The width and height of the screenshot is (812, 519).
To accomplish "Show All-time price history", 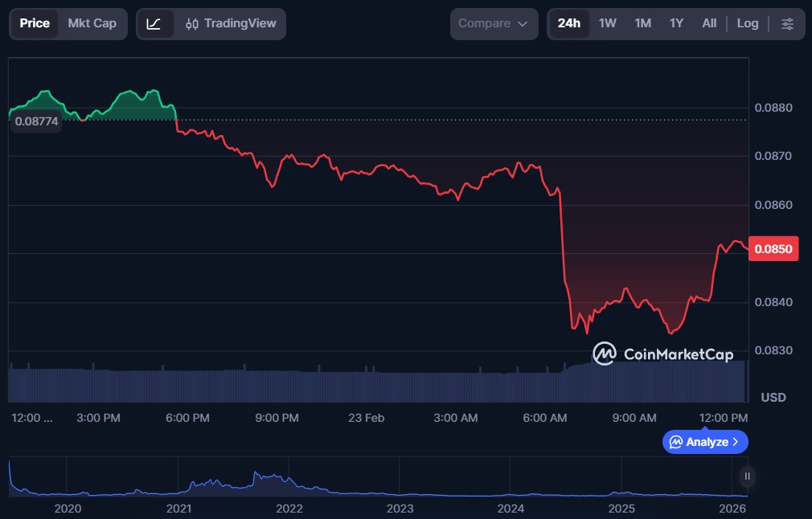I will tap(708, 23).
